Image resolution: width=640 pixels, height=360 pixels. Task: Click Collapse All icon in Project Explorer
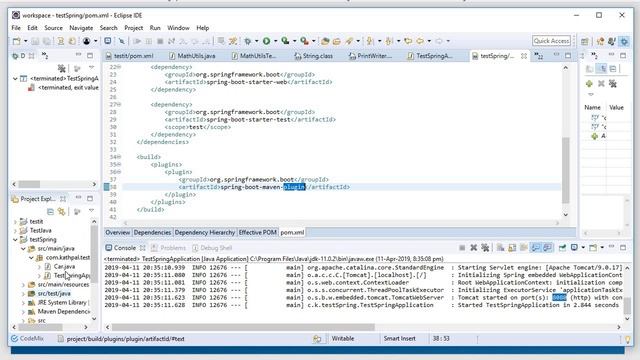coord(50,211)
